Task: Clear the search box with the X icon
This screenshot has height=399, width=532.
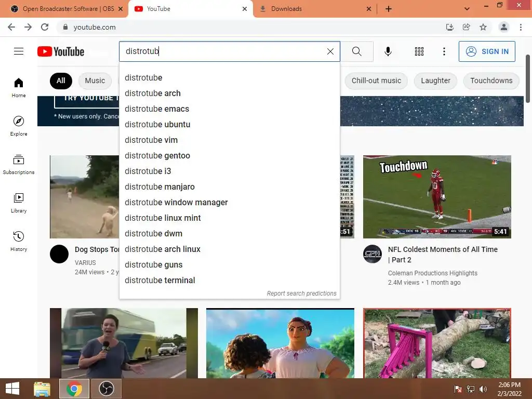Action: (x=330, y=51)
